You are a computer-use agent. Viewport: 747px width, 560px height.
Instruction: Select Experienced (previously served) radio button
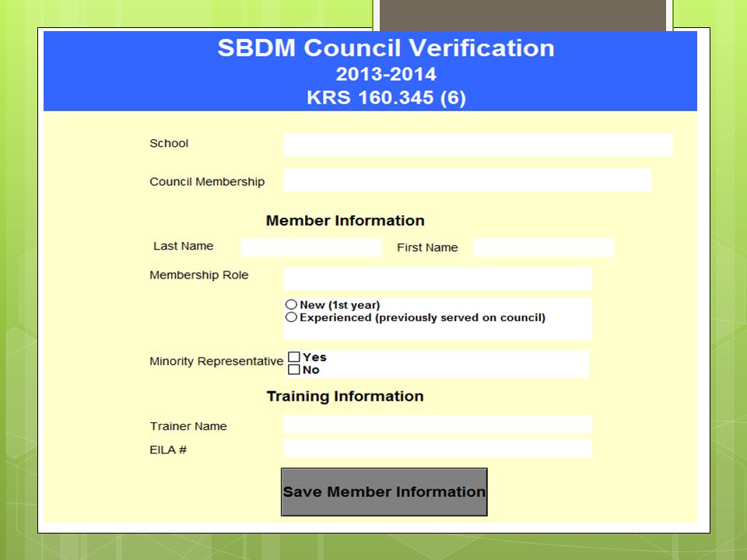[291, 317]
